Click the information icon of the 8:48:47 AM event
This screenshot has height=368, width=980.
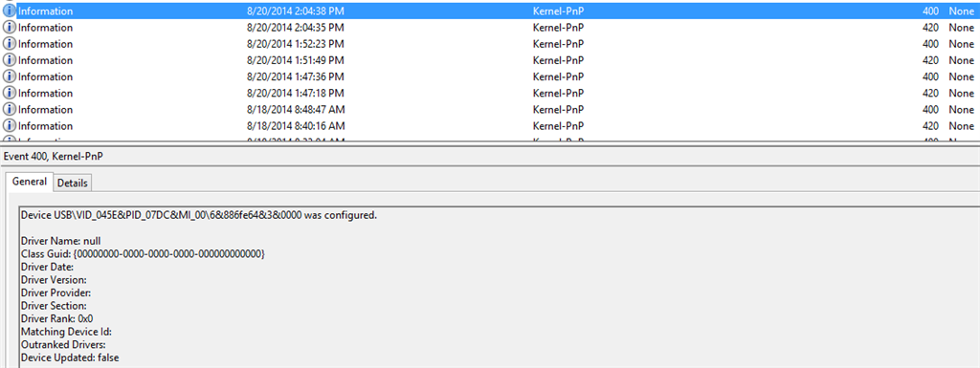coord(10,109)
